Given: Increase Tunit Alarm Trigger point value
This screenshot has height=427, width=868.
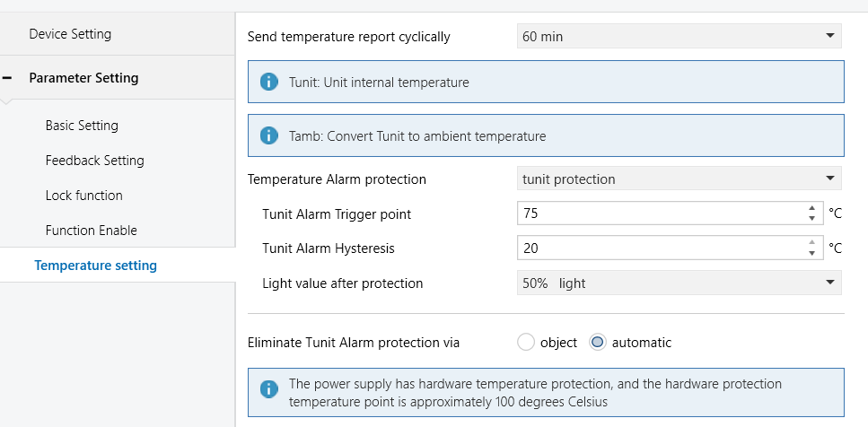Looking at the screenshot, I should (811, 209).
